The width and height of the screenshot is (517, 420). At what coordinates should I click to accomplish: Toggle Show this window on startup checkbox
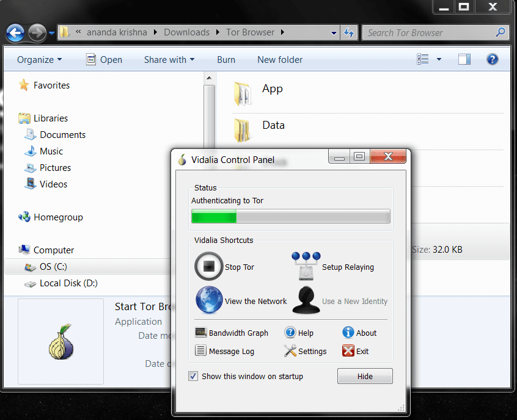coord(193,376)
